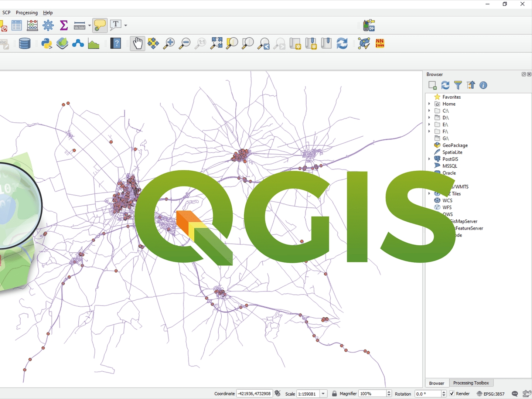Click Add Selected Layers in Browser panel
The height and width of the screenshot is (399, 532).
tap(432, 85)
